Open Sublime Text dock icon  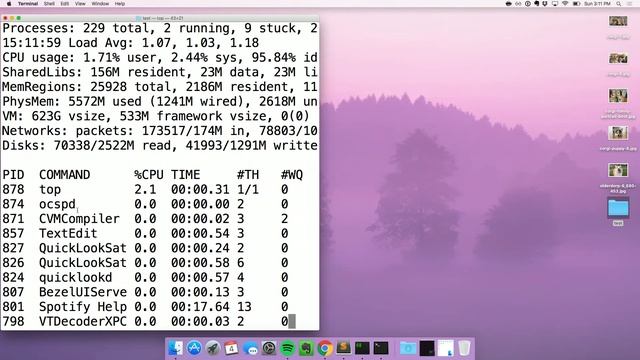[x=343, y=348]
